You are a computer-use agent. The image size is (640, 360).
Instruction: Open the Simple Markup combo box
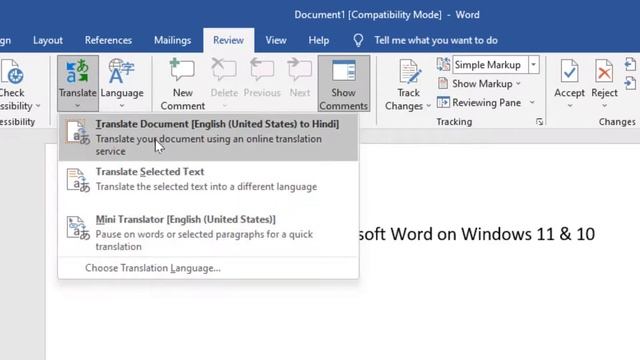pos(496,65)
